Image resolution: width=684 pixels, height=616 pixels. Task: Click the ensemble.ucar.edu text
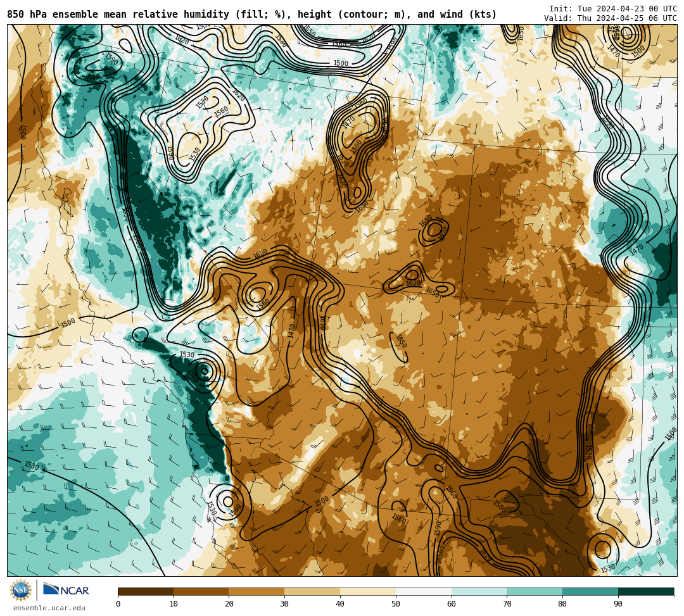pyautogui.click(x=49, y=608)
